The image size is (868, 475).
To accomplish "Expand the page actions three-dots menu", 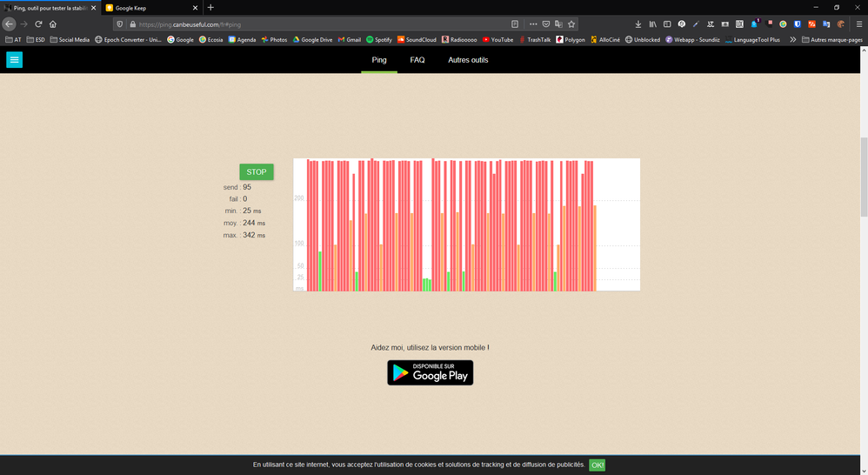I will coord(533,24).
